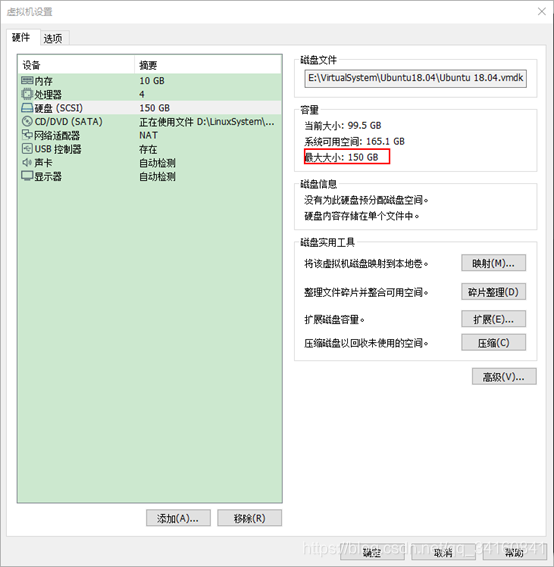
Task: Select the 显示器 row label
Action: [x=48, y=176]
